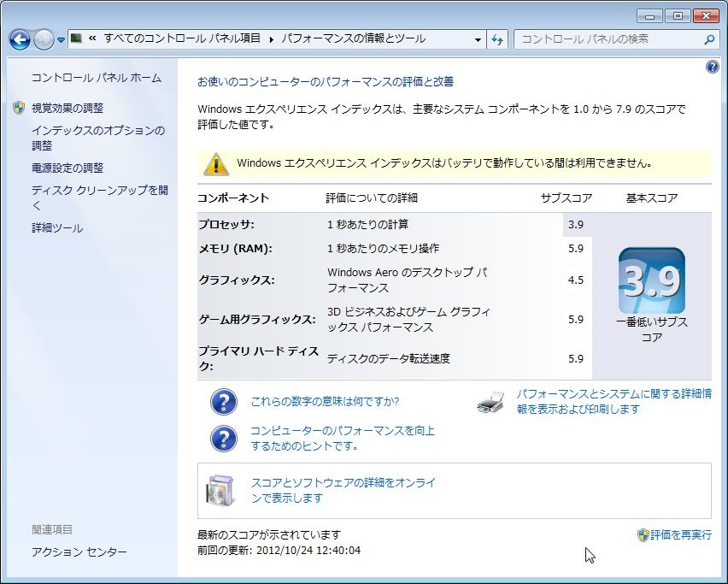Open 詳細ツール link

click(57, 228)
